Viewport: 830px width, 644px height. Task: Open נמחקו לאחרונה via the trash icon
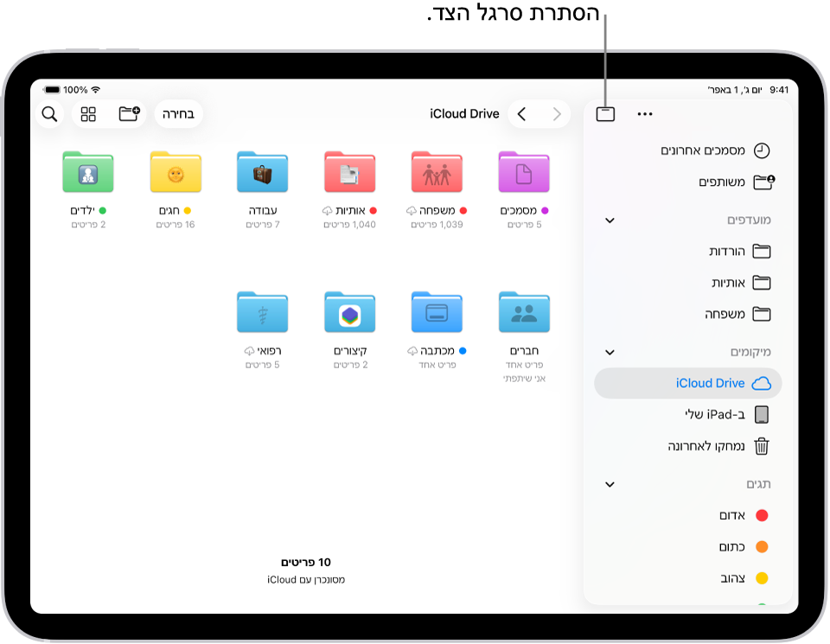761,445
